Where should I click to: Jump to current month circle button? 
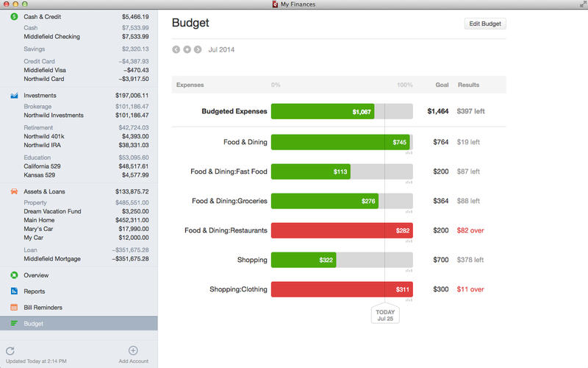click(x=187, y=49)
